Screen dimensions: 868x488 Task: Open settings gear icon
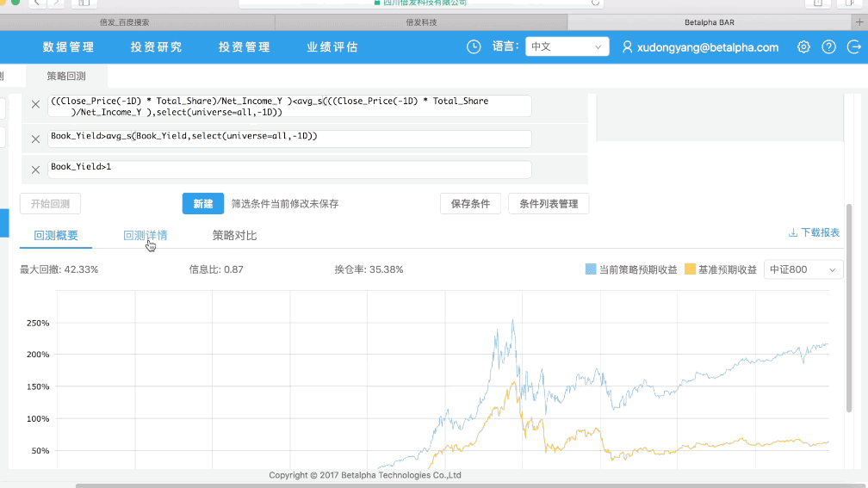click(x=803, y=47)
